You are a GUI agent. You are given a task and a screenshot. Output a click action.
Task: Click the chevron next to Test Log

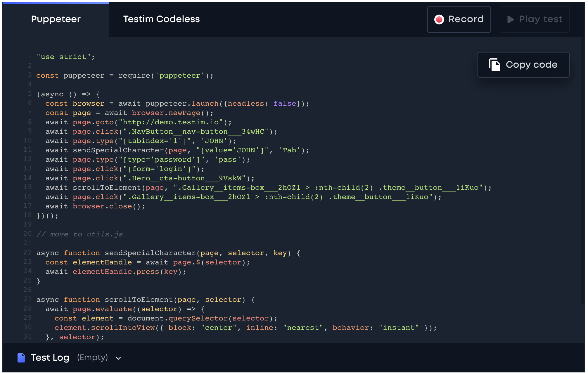(x=118, y=358)
